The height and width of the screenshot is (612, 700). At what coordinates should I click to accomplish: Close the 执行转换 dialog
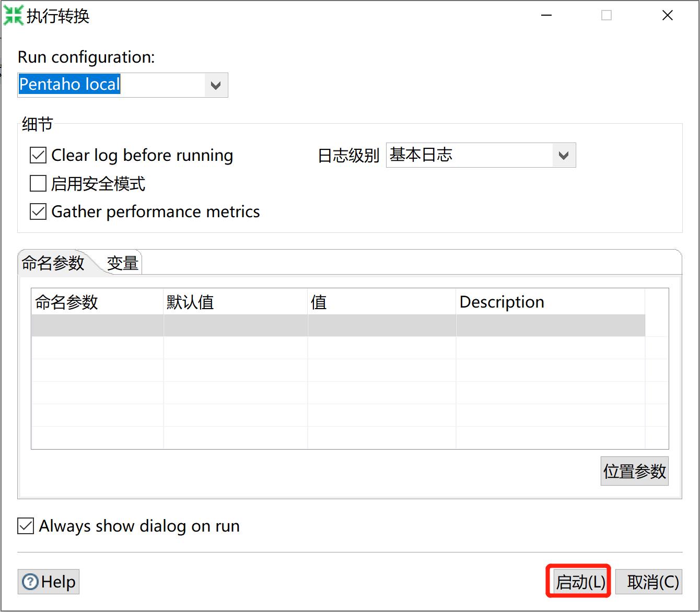click(668, 16)
